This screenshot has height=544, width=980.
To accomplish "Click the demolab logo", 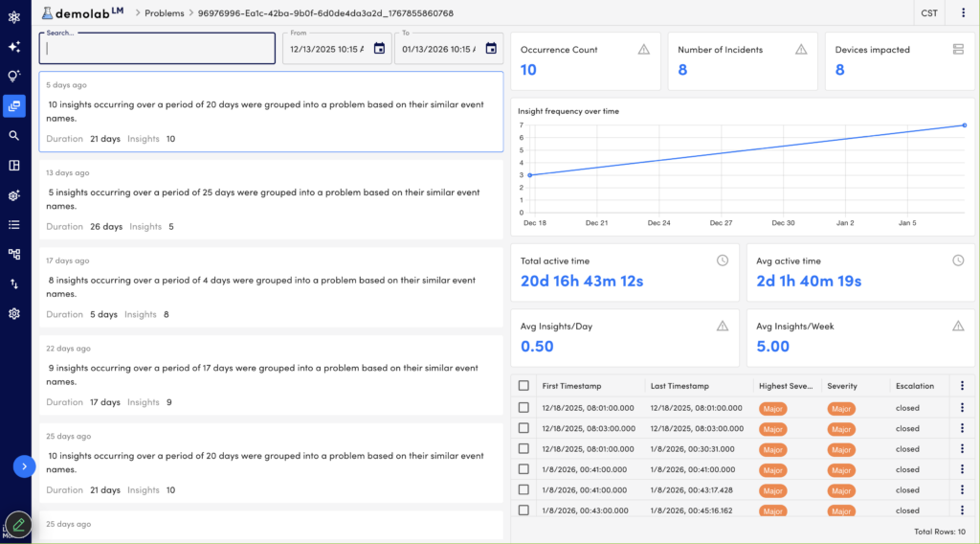I will [x=82, y=12].
